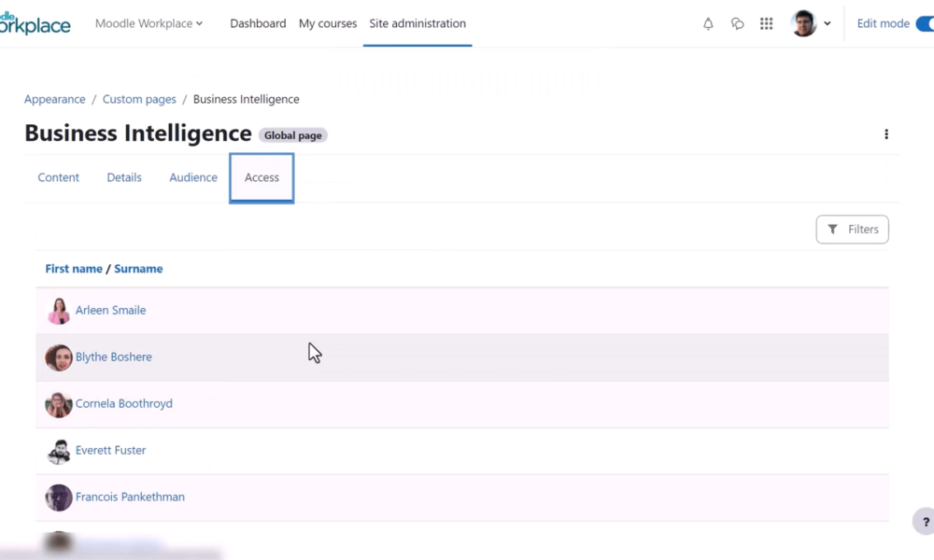Click the three-dot page actions menu

[x=885, y=134]
